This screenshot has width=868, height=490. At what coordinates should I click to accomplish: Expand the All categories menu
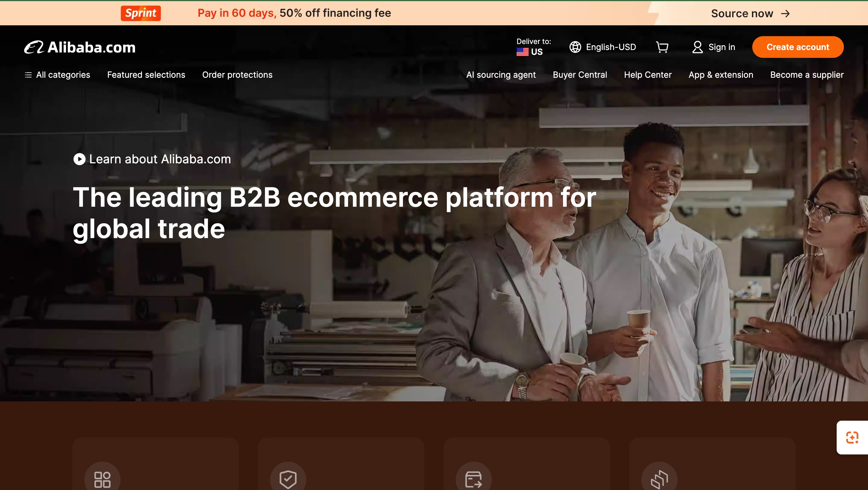(x=57, y=75)
